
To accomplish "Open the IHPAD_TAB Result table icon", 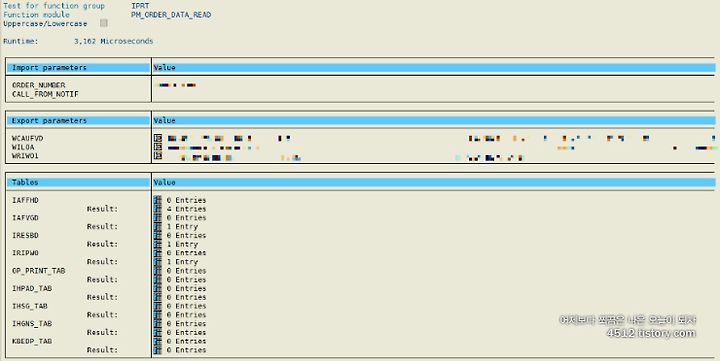I will click(x=158, y=297).
